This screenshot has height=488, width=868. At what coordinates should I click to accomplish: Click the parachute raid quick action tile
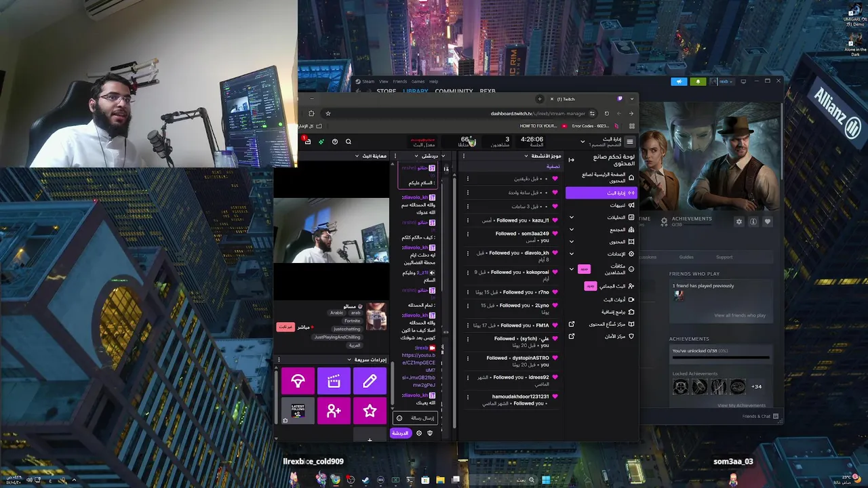[298, 382]
